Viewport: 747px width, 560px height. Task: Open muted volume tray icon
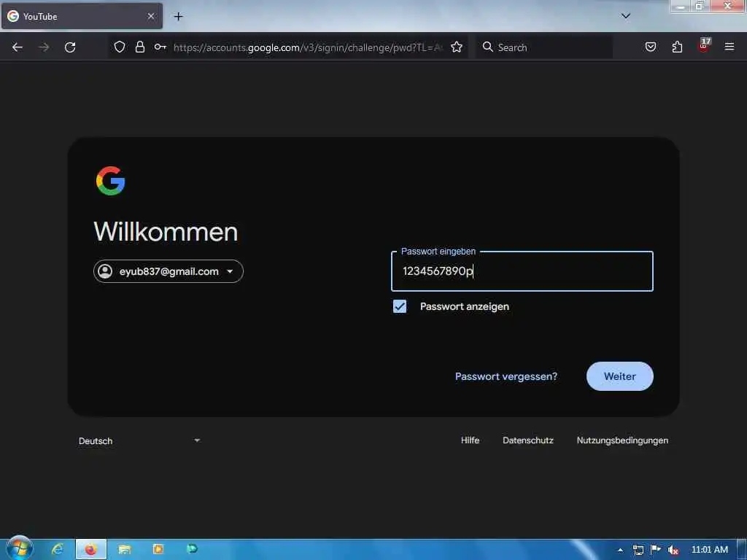(x=673, y=550)
